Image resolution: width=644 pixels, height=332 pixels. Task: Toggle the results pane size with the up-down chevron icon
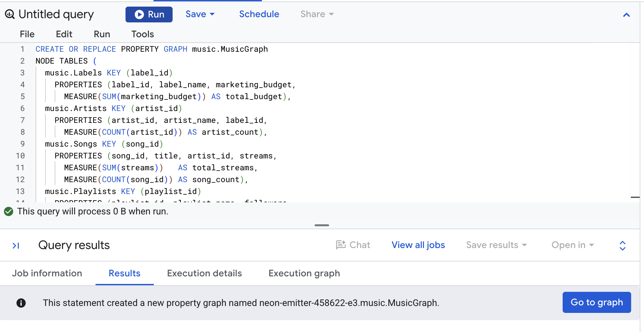(x=623, y=246)
